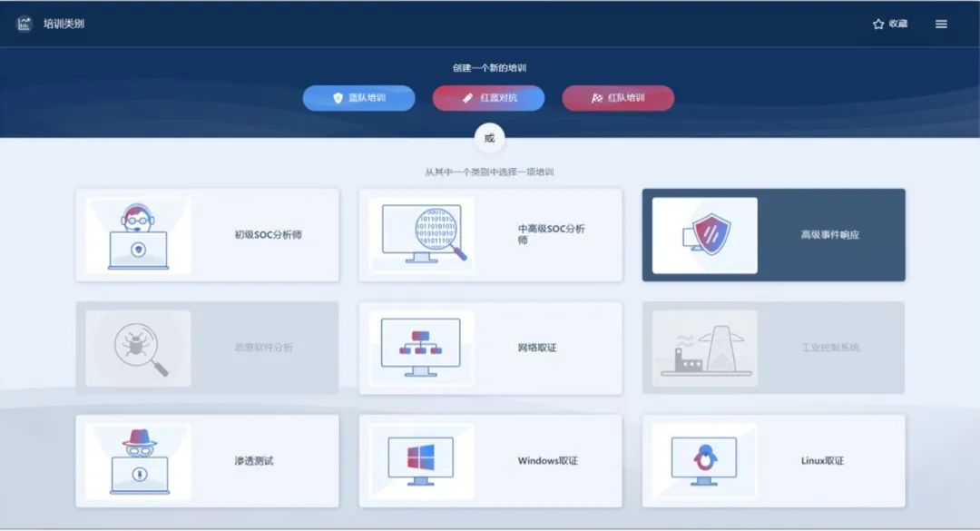
Task: Create a new 蓝队培训 training
Action: (x=358, y=98)
